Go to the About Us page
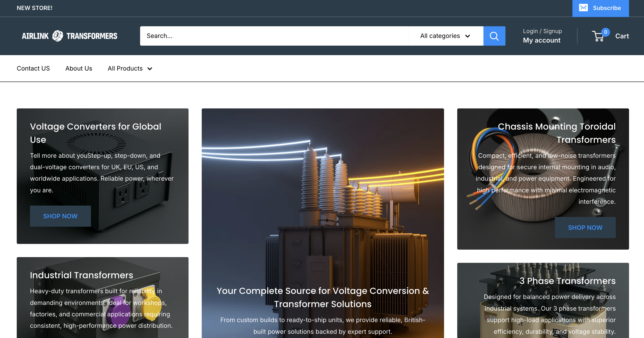 79,69
